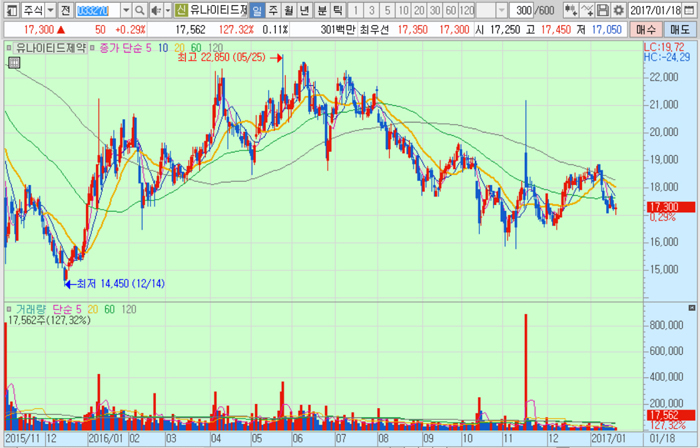Select the 월 (monthly) period tab
Image resolution: width=700 pixels, height=448 pixels.
[x=289, y=10]
